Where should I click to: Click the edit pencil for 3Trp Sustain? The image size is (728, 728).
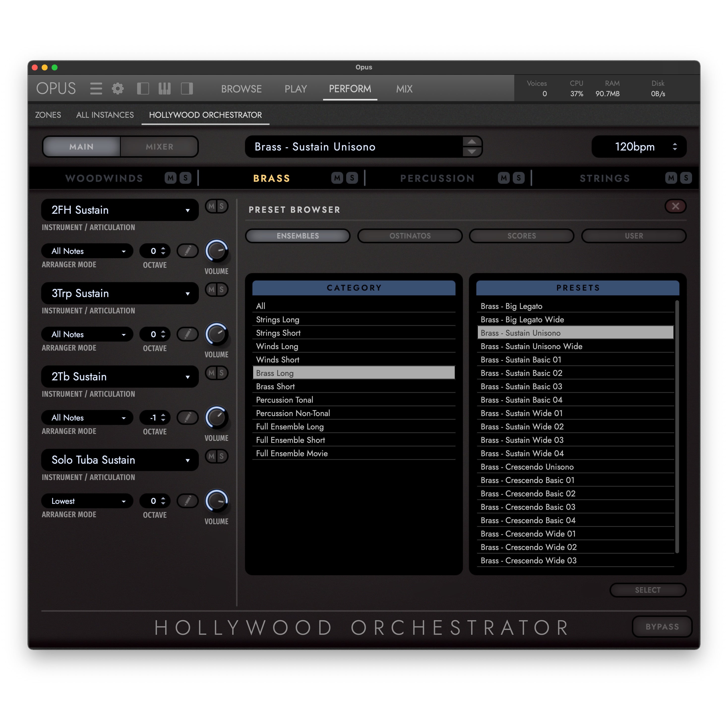click(188, 334)
